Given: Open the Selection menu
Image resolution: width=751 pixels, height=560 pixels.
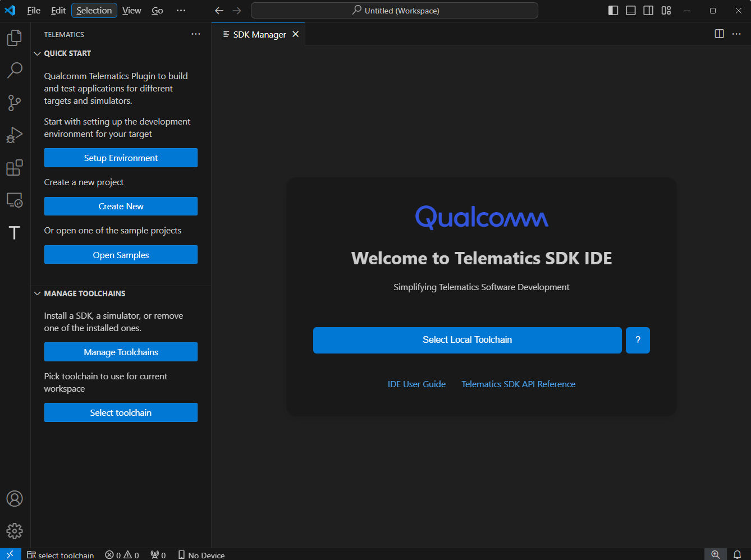Looking at the screenshot, I should [94, 10].
